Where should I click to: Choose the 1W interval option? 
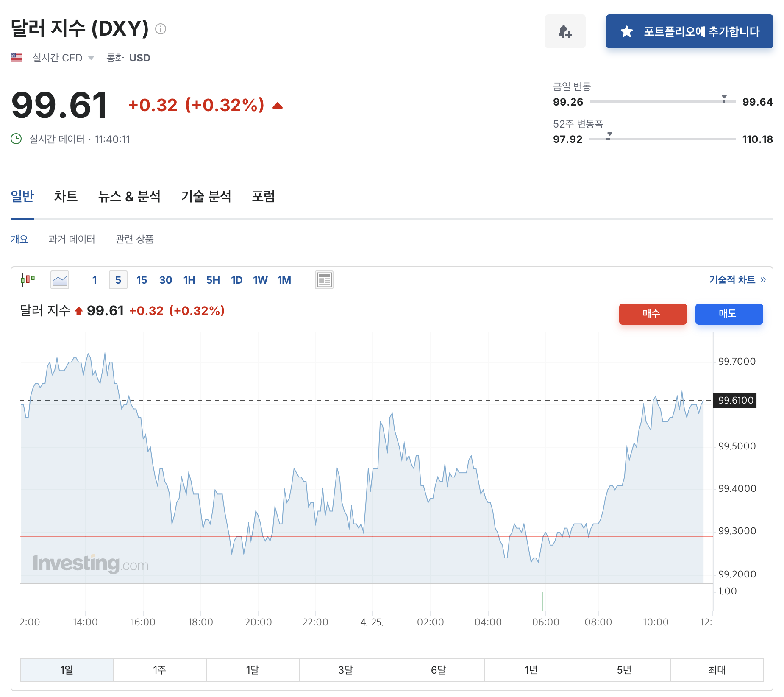click(x=260, y=280)
